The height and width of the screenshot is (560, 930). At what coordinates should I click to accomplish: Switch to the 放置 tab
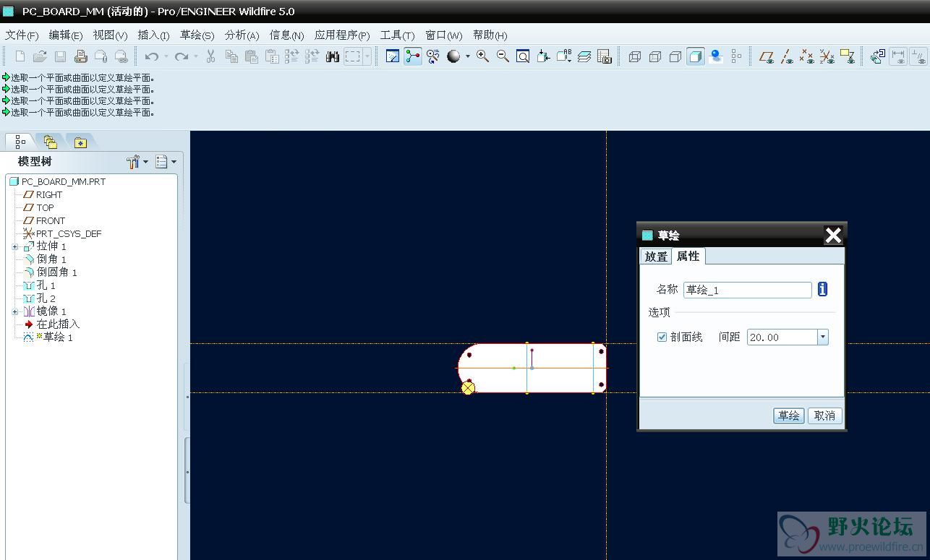656,257
